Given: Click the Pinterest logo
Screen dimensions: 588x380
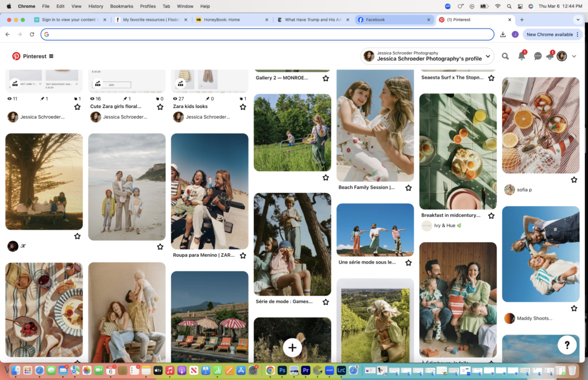Looking at the screenshot, I should [16, 56].
